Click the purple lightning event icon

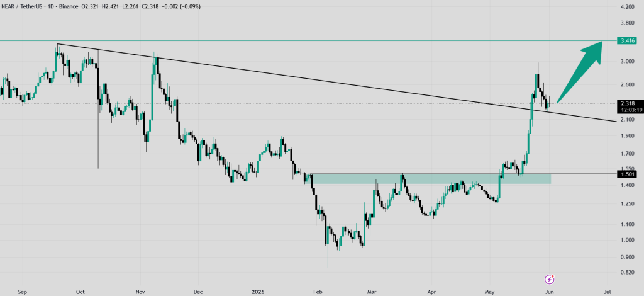click(x=550, y=280)
